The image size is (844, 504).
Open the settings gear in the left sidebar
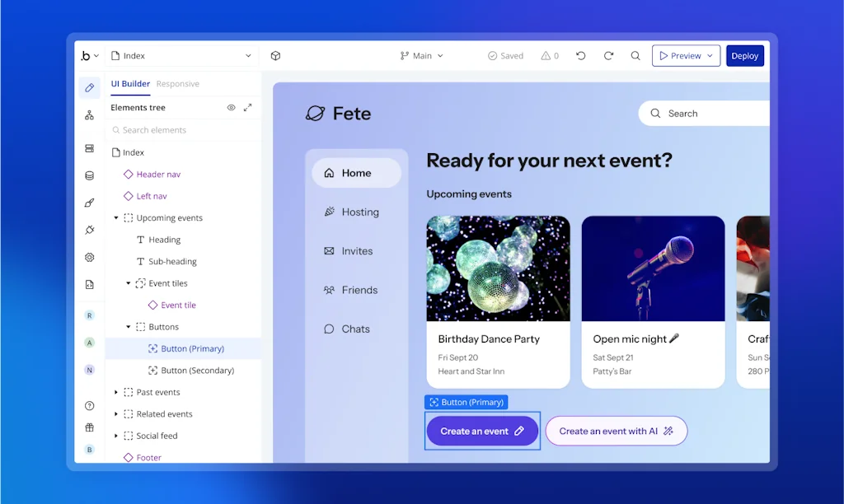(x=89, y=257)
